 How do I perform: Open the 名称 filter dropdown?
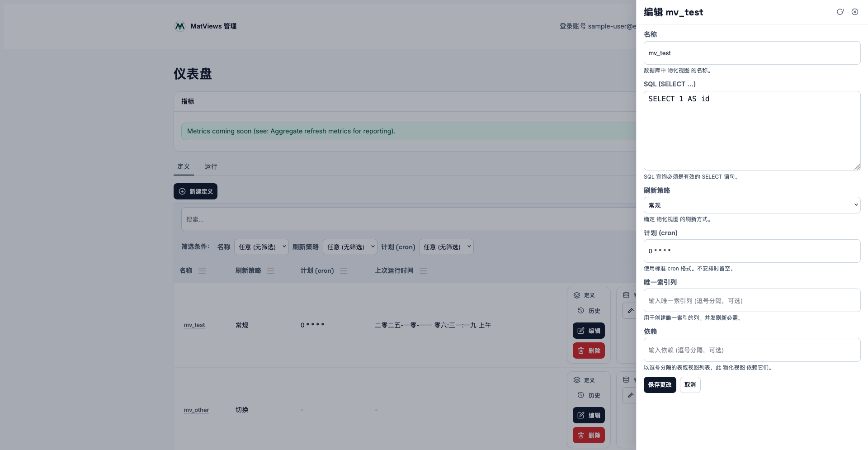click(261, 247)
